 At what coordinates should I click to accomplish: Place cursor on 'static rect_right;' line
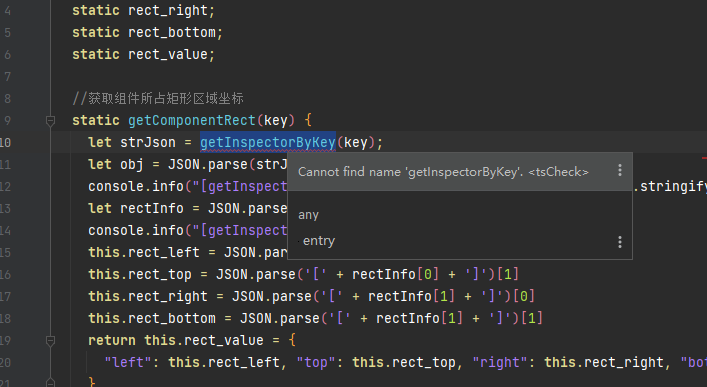(143, 10)
